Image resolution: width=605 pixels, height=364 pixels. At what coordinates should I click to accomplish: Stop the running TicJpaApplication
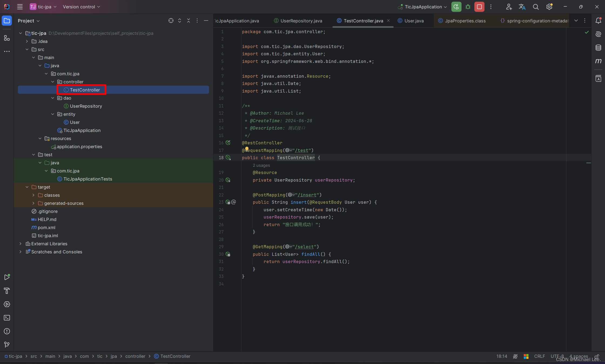(479, 7)
